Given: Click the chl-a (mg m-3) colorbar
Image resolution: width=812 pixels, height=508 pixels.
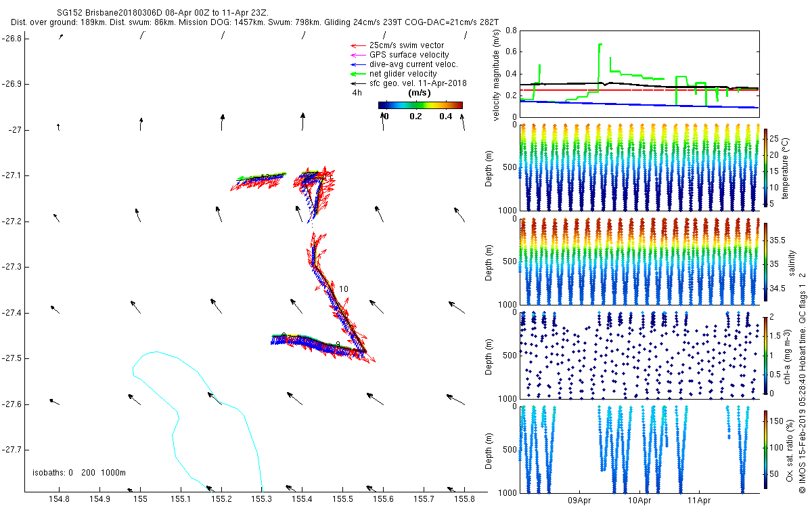Looking at the screenshot, I should point(765,354).
